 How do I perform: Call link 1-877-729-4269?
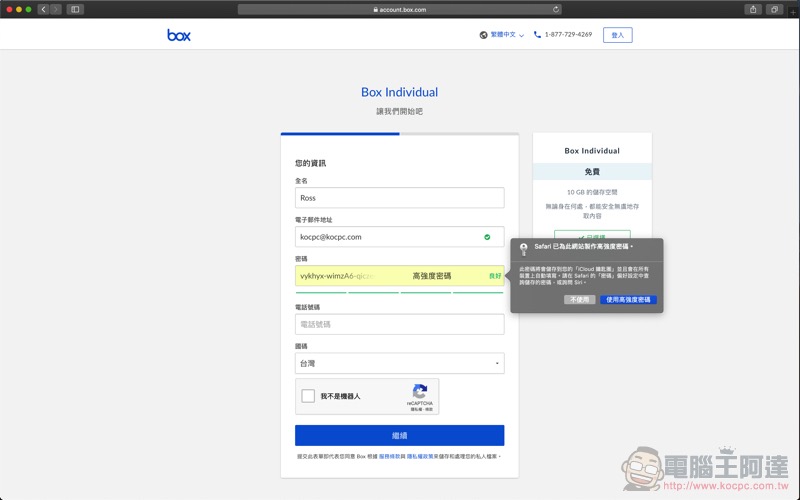pos(568,34)
